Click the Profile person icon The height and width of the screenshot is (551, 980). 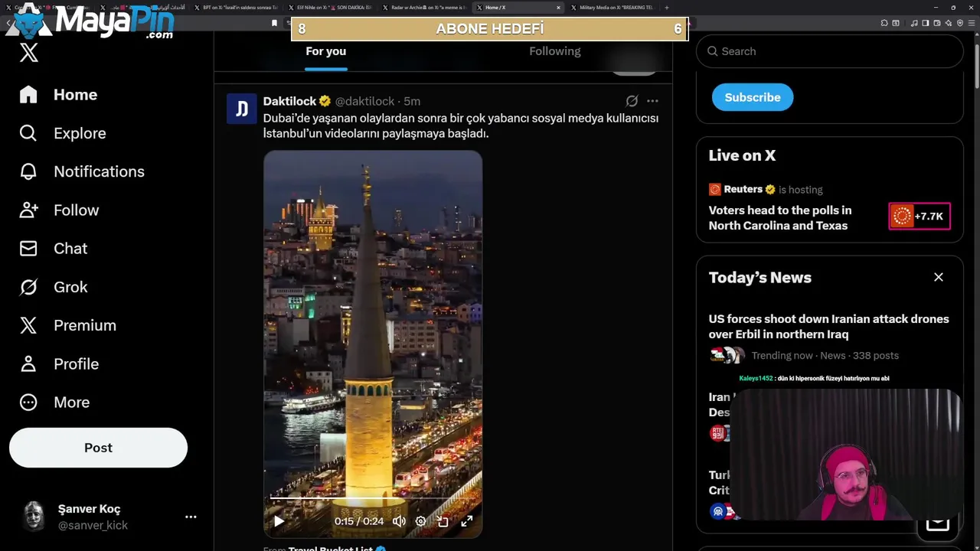click(x=28, y=364)
